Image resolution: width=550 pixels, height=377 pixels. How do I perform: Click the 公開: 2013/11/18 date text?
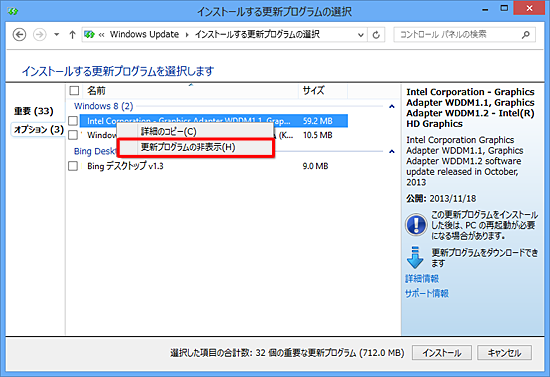click(441, 198)
